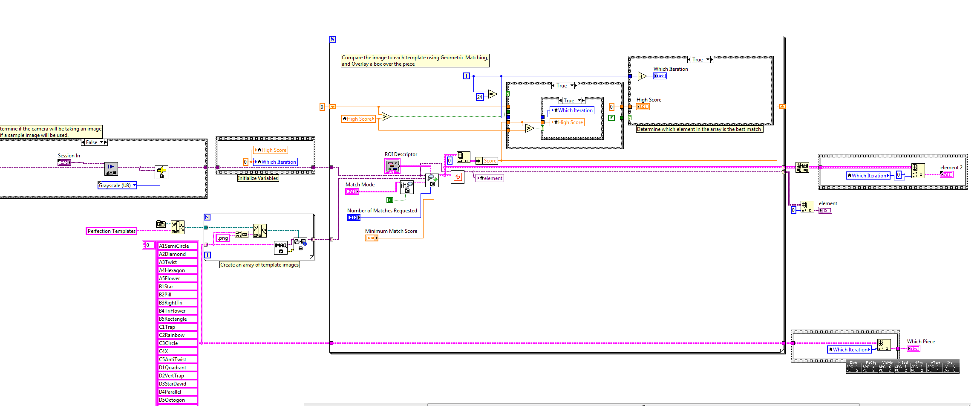
Task: Go to next case of innermost True structure
Action: pyautogui.click(x=583, y=101)
